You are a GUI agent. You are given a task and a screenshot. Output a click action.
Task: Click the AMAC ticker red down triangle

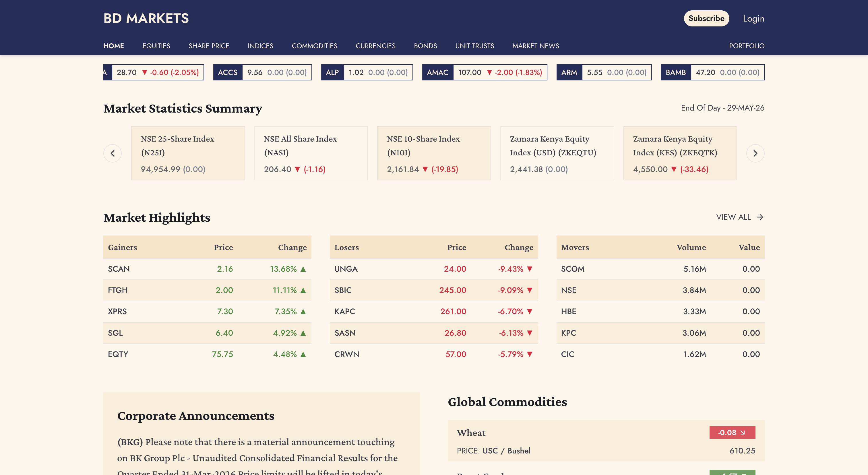[490, 72]
